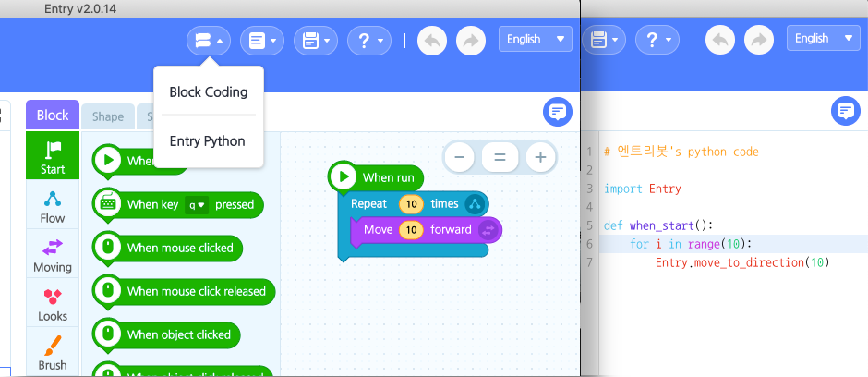Click code 'Entry.move_to_direction(10)'
Image resolution: width=868 pixels, height=377 pixels.
742,262
